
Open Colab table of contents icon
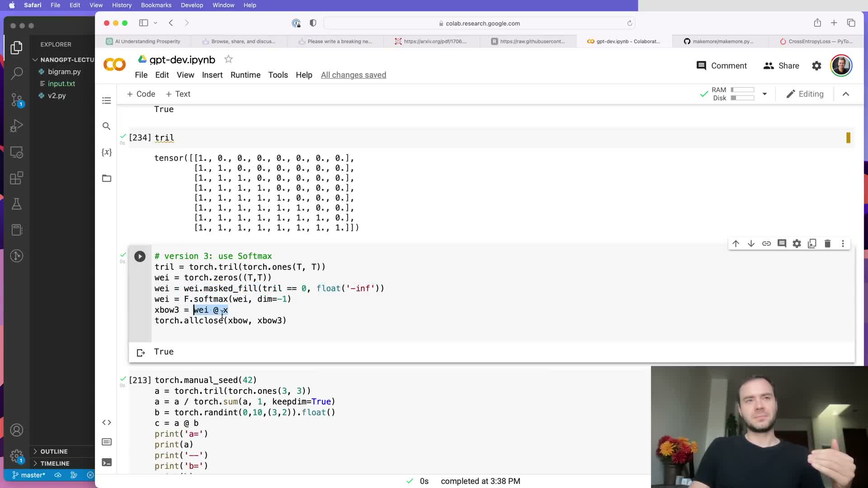(x=107, y=100)
